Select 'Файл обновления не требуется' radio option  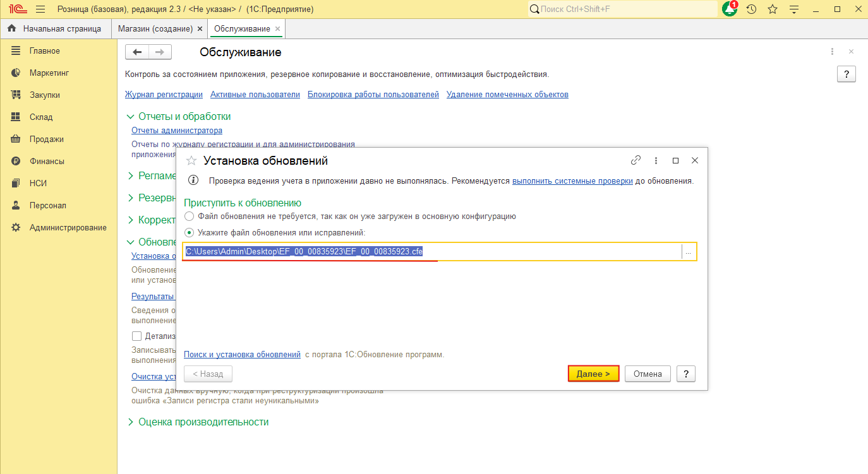point(190,216)
